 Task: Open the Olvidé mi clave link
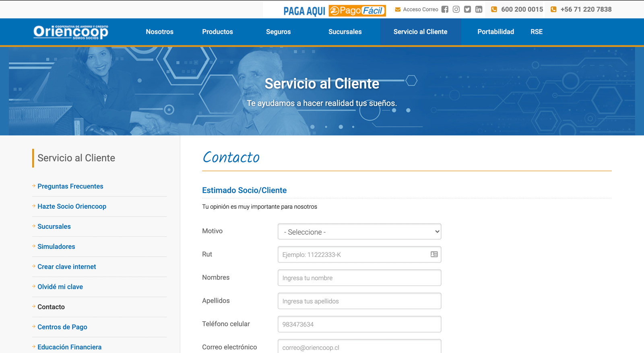coord(60,287)
